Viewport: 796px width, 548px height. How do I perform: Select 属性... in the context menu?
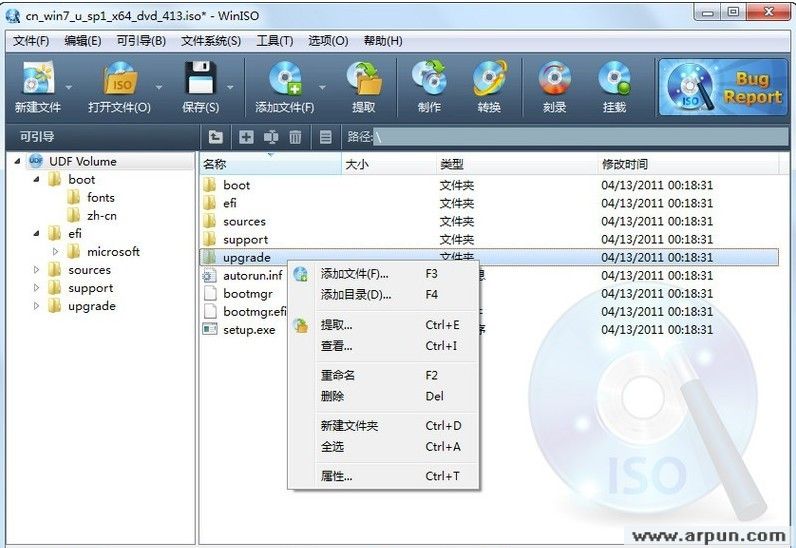coord(336,476)
